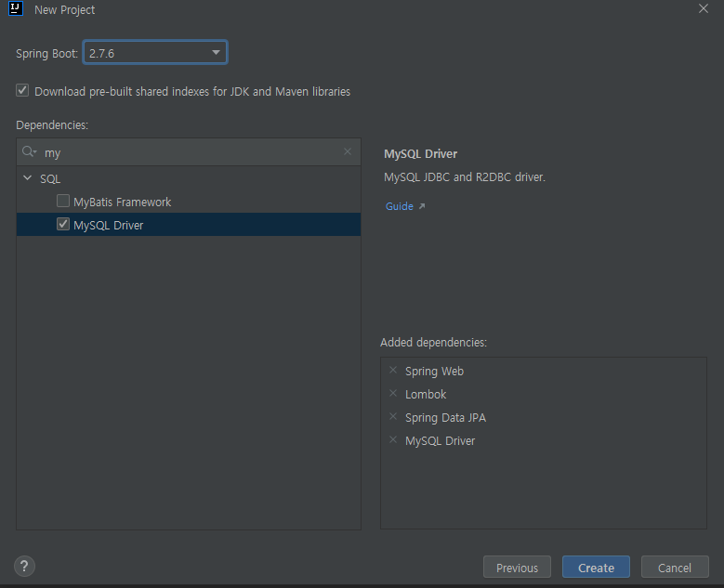Toggle Download pre-built shared indexes checkbox
Image resolution: width=724 pixels, height=588 pixels.
point(22,90)
